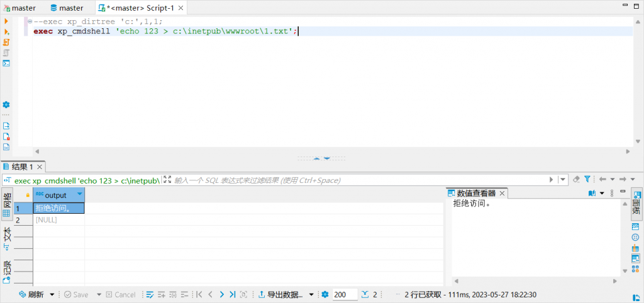Switch results view to 文本 text mode
Viewport: 644px width, 303px height.
coord(7,236)
